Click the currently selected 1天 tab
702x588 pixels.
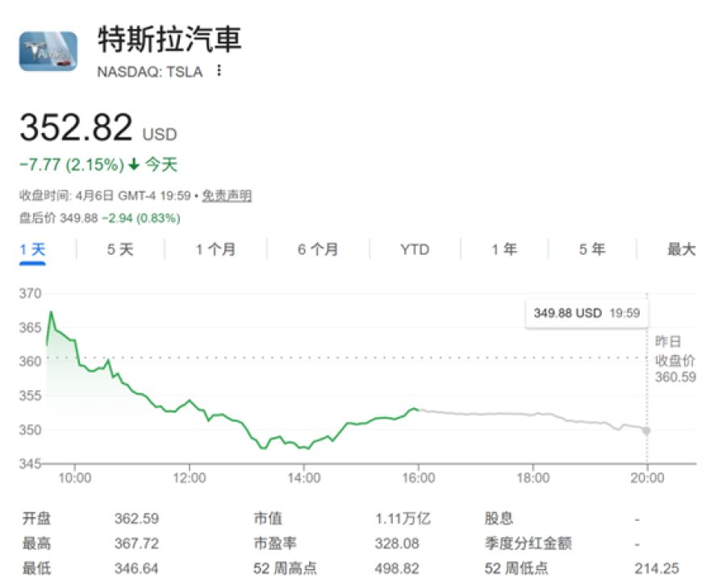point(31,250)
